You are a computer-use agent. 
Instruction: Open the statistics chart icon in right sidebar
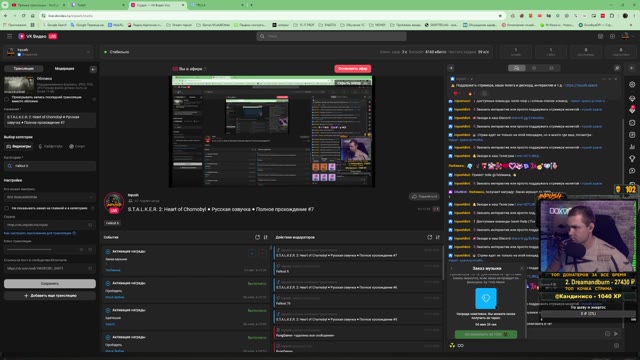pyautogui.click(x=632, y=147)
